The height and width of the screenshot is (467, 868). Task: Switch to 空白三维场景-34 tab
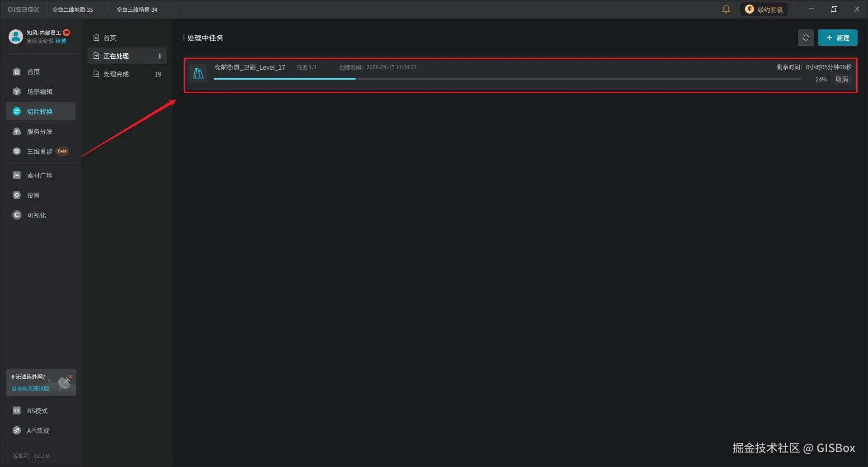click(x=137, y=9)
